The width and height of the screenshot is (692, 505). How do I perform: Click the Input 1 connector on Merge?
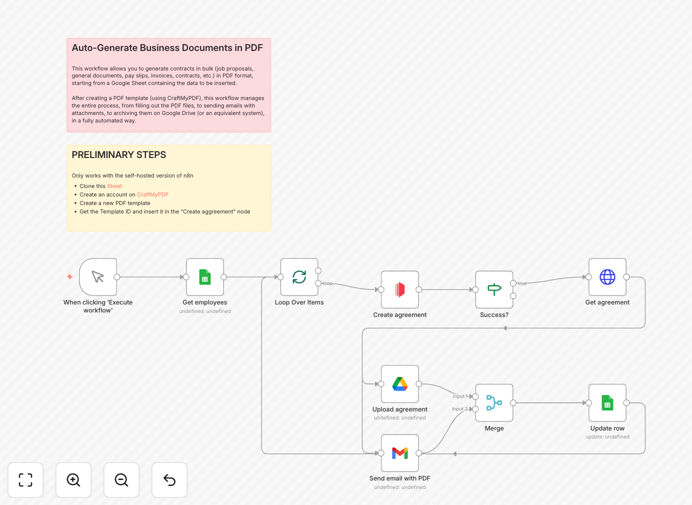click(476, 396)
